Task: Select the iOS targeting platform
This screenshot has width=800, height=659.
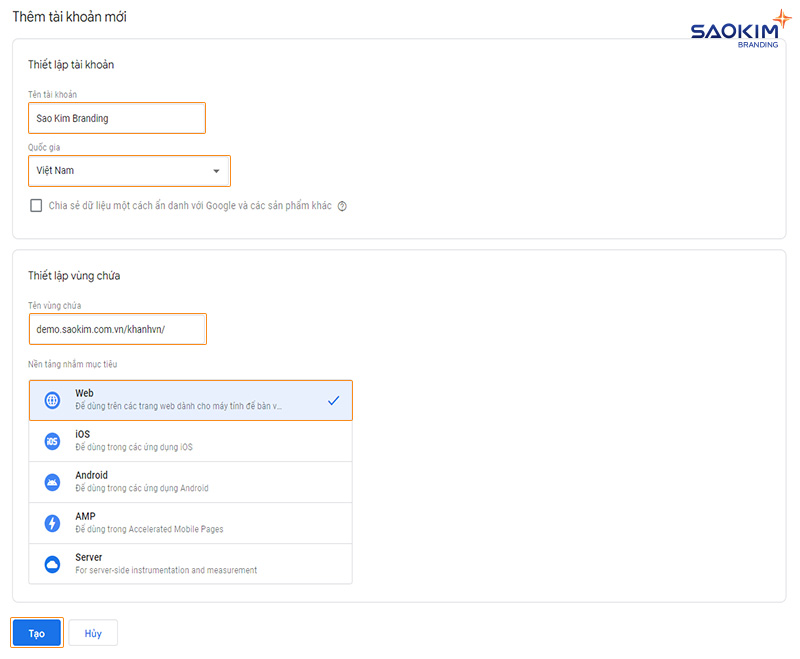Action: pos(190,440)
